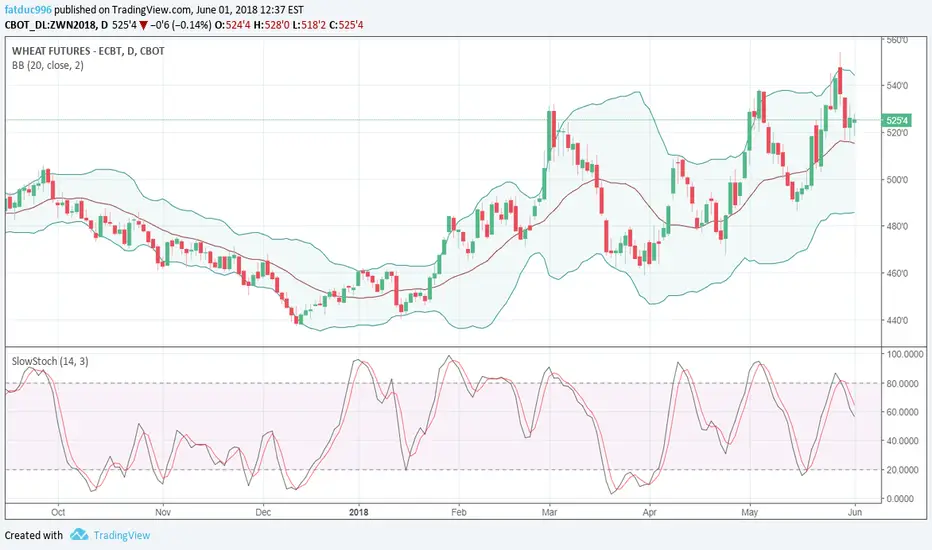
Task: Click the fatduc996 author name
Action: tap(29, 10)
